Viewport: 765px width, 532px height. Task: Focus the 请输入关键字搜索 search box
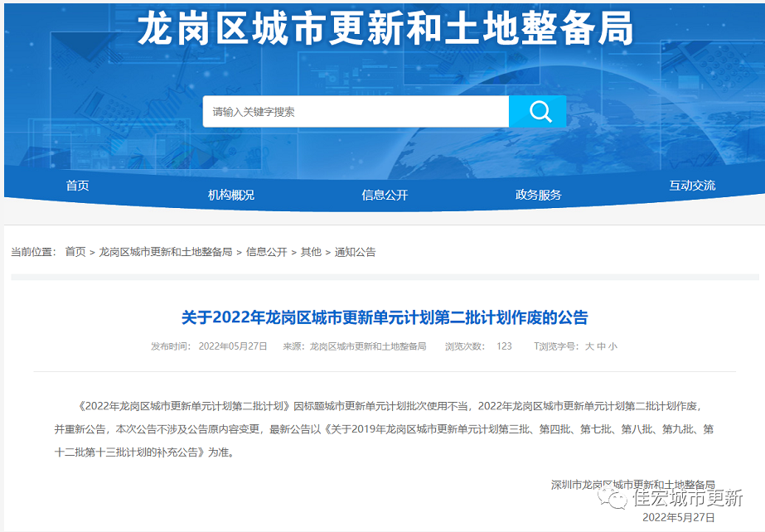coord(355,112)
